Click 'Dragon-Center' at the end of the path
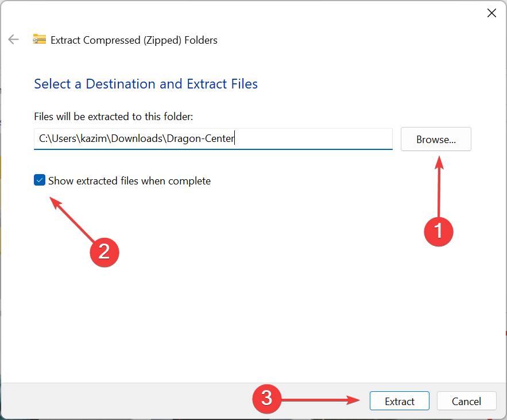 201,139
